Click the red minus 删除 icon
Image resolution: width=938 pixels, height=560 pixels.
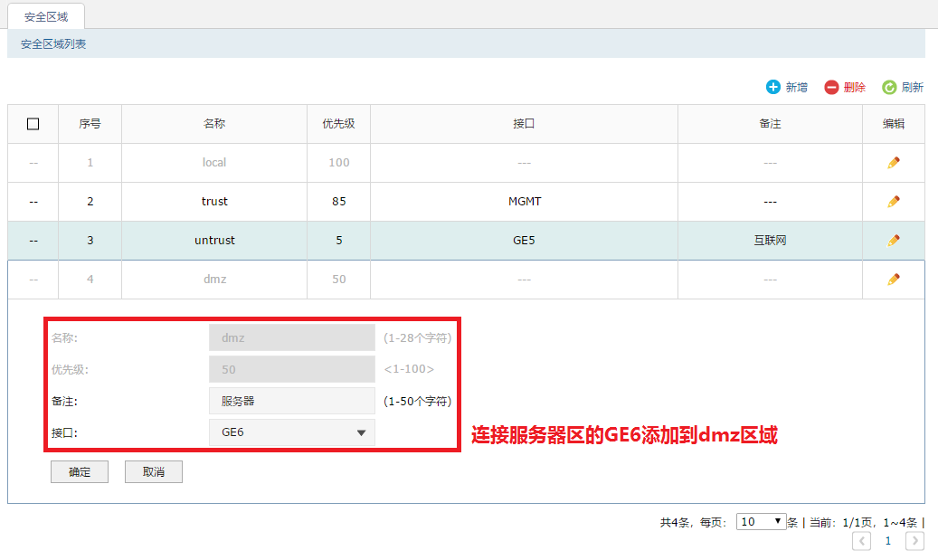click(831, 87)
